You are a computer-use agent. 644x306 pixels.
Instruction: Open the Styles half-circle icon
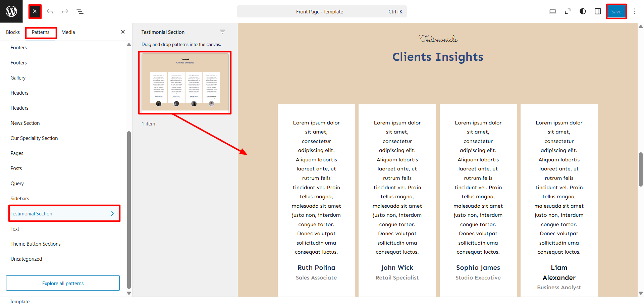pyautogui.click(x=583, y=11)
